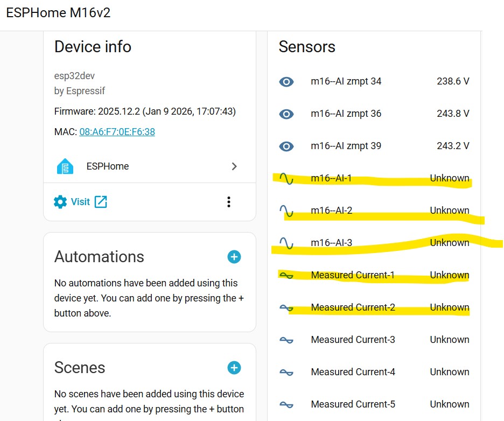Image resolution: width=504 pixels, height=421 pixels.
Task: Add automation with plus button
Action: click(x=234, y=257)
